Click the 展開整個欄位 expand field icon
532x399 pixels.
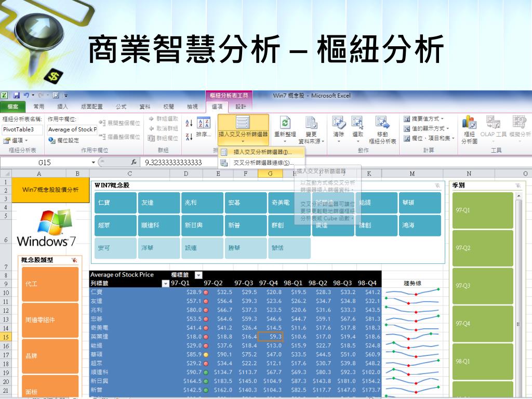102,123
